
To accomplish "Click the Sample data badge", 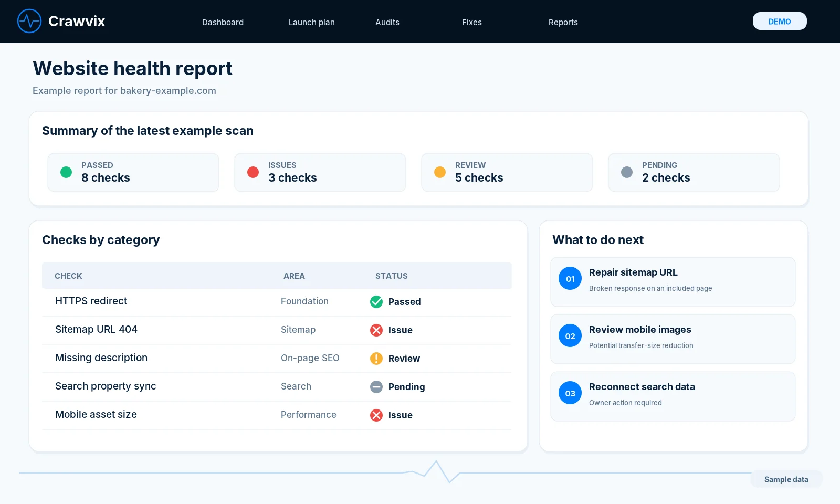I will (786, 479).
